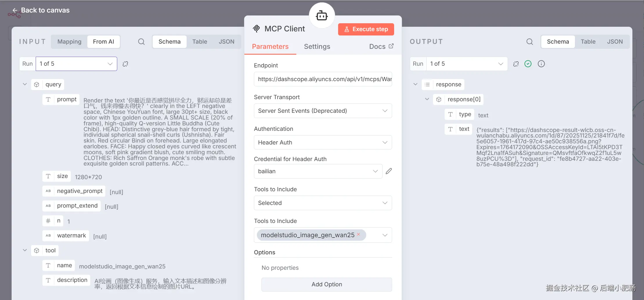Click the type icon beside prompt_extend

(x=48, y=206)
